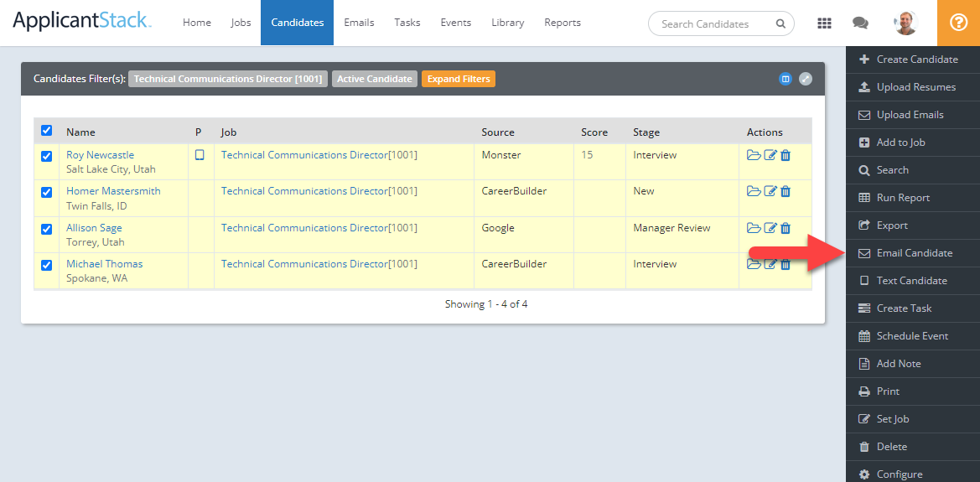Click the blue column layout icon in filter bar
980x482 pixels.
pos(786,79)
